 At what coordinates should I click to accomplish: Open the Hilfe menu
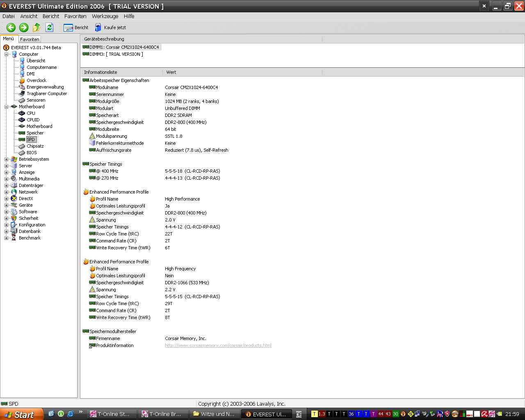[129, 16]
